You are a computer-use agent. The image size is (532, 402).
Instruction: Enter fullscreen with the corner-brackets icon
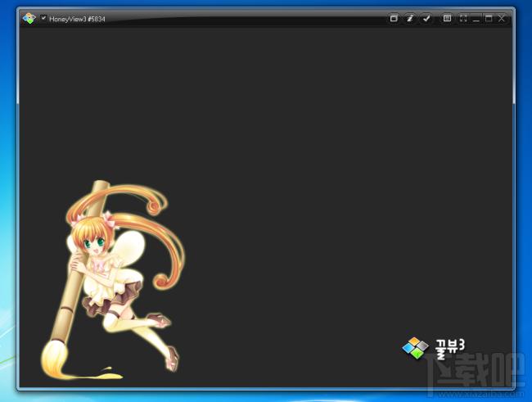click(x=463, y=18)
